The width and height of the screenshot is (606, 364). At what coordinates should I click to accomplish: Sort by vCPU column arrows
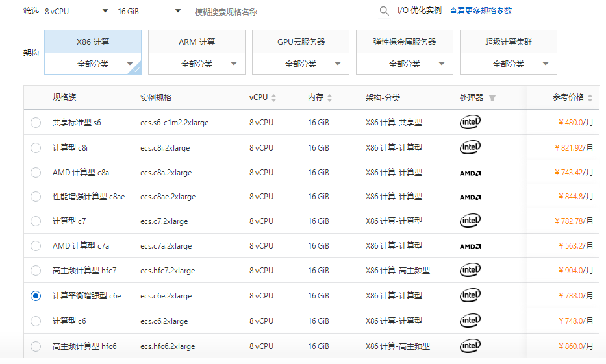274,98
